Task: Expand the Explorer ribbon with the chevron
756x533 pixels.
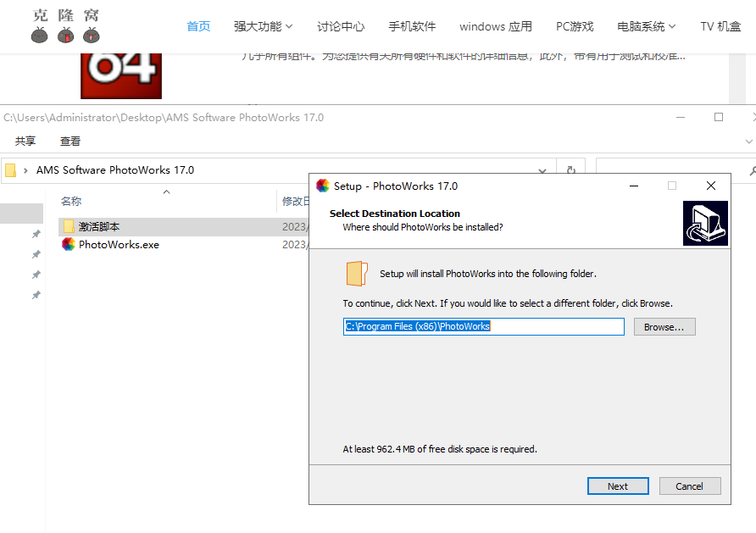Action: point(748,142)
